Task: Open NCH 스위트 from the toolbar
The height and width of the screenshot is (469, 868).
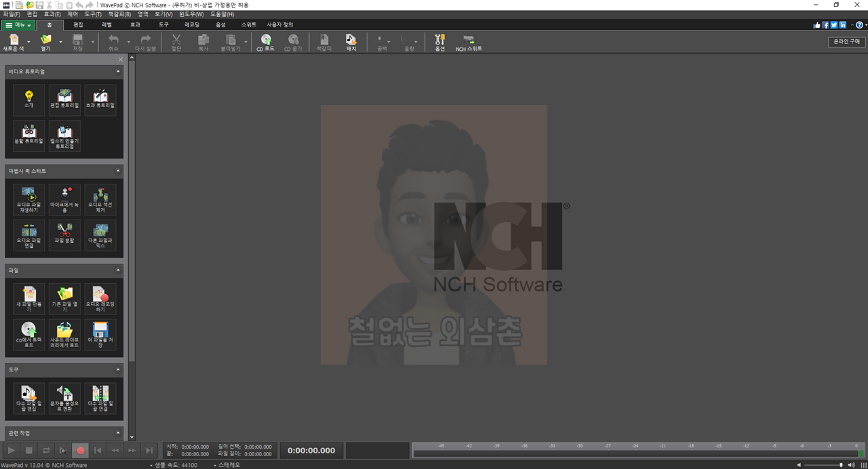Action: (x=469, y=43)
